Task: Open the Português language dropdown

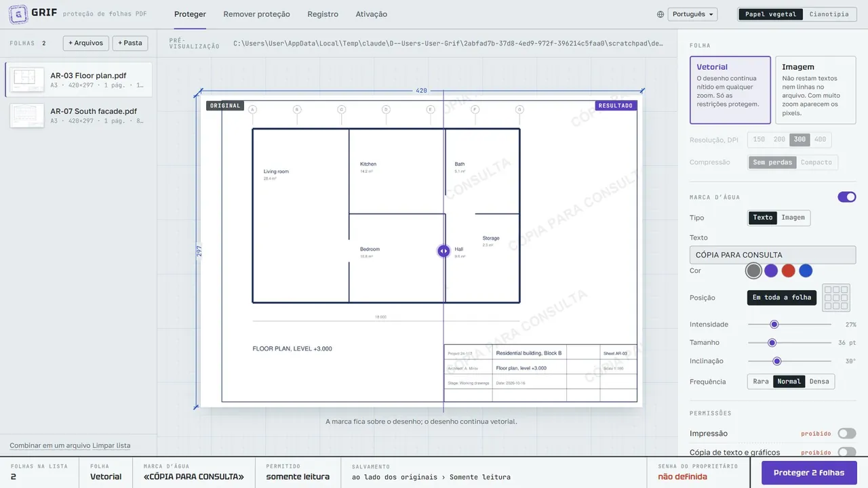Action: click(692, 14)
